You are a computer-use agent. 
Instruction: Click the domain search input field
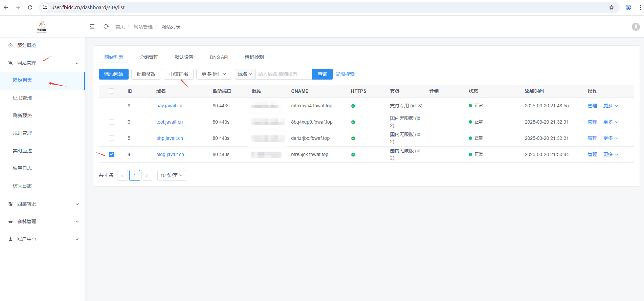284,74
